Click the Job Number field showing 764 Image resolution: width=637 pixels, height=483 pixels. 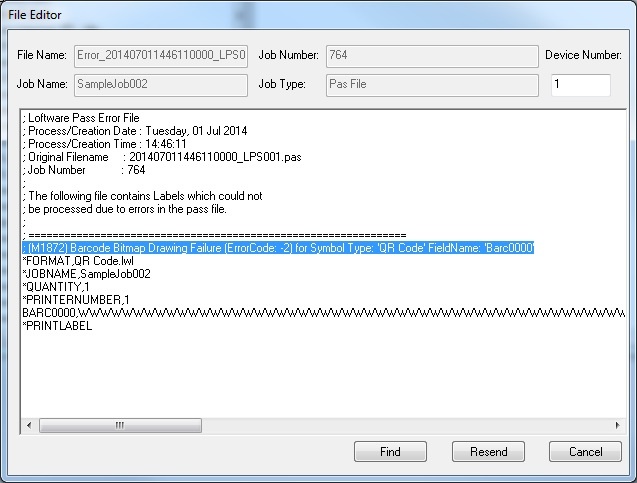tap(432, 56)
